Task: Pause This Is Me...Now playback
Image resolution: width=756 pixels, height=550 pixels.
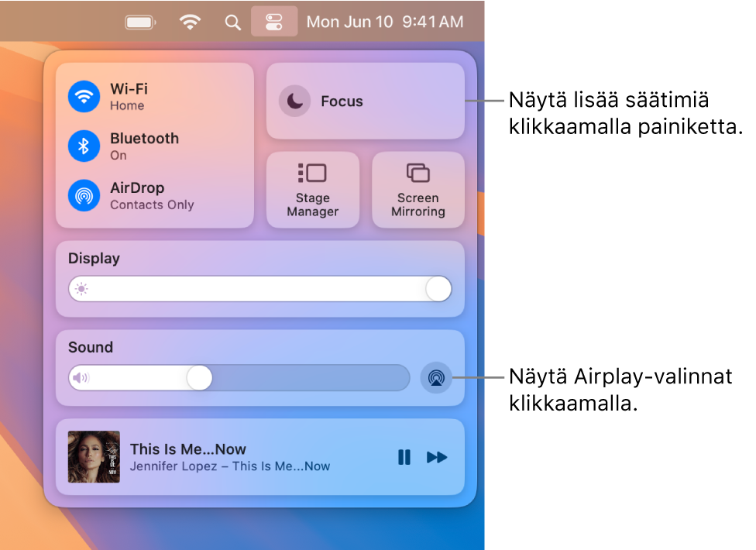Action: 404,457
